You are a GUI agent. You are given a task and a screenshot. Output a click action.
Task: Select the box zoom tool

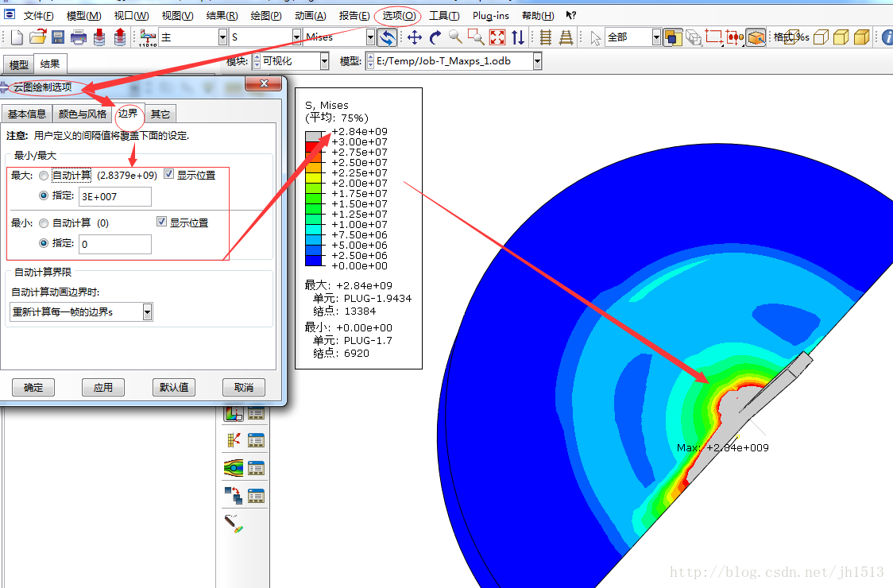point(476,37)
